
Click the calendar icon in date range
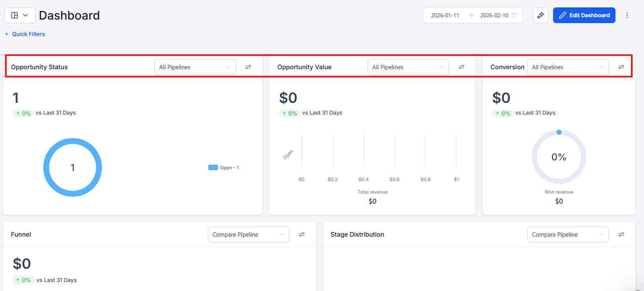(x=515, y=15)
